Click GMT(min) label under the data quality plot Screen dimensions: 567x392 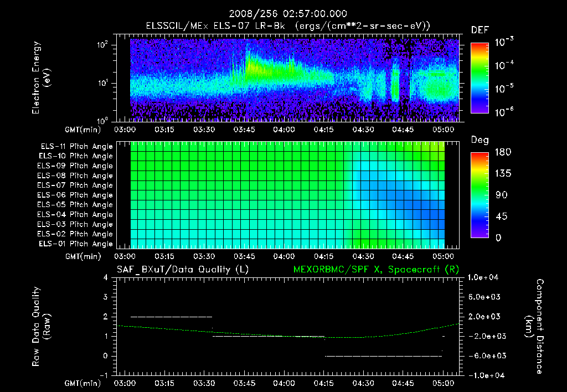pyautogui.click(x=83, y=383)
